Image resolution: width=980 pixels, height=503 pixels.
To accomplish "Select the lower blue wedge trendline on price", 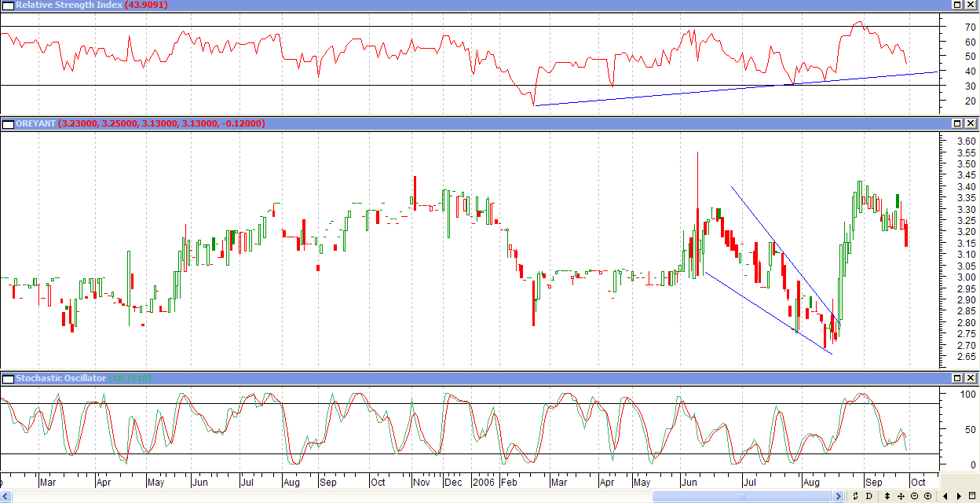I will click(768, 313).
